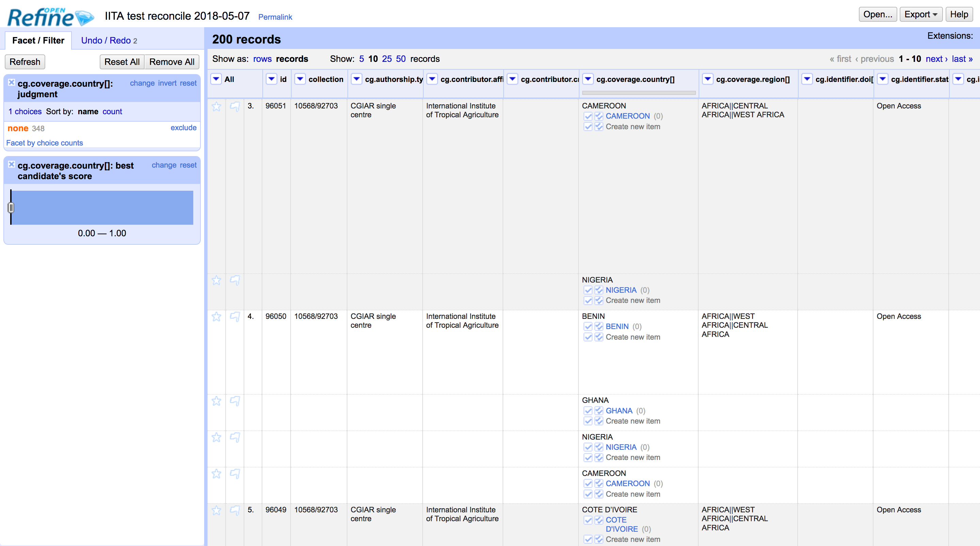Viewport: 980px width, 546px height.
Task: Jump to the last page of records
Action: (x=963, y=59)
